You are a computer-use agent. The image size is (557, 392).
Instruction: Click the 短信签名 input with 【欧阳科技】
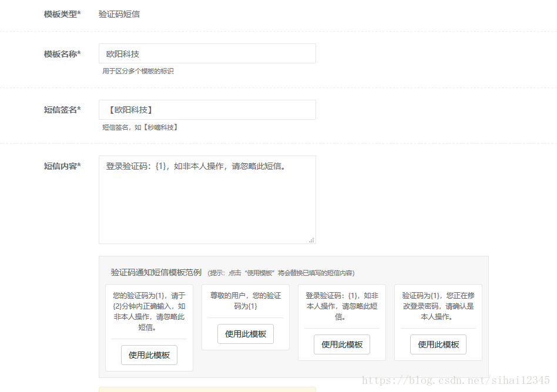pyautogui.click(x=207, y=110)
